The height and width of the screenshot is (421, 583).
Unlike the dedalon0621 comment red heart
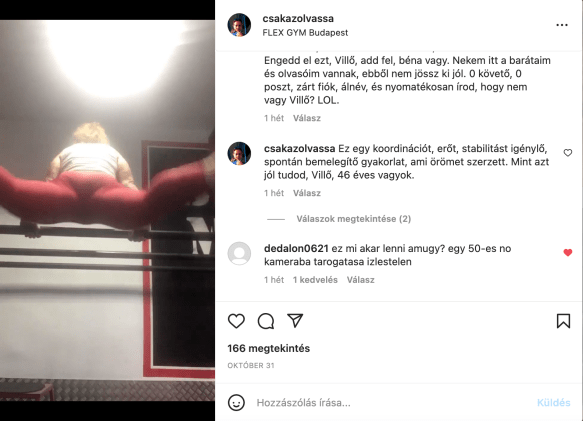coord(568,253)
